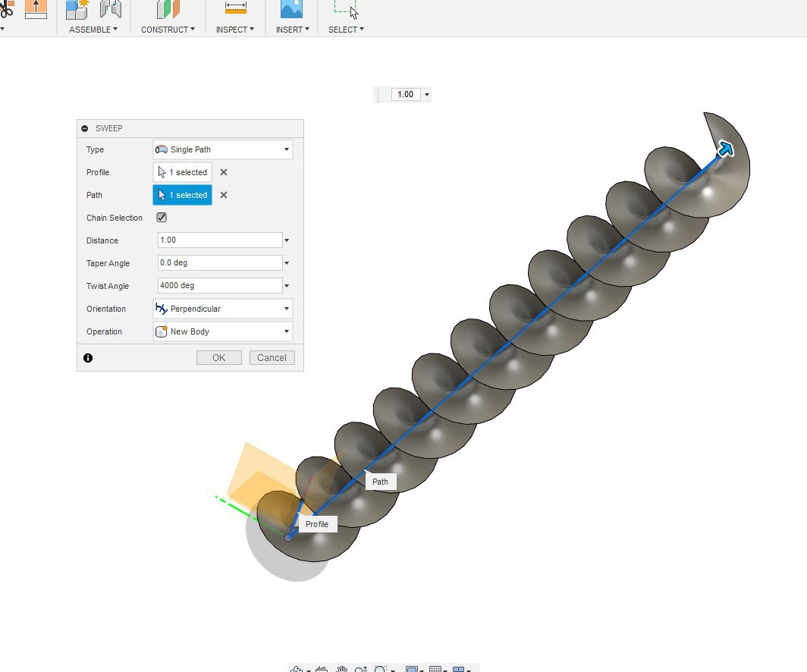Image resolution: width=807 pixels, height=672 pixels.
Task: Open the Operation dropdown set to New Body
Action: coord(223,331)
